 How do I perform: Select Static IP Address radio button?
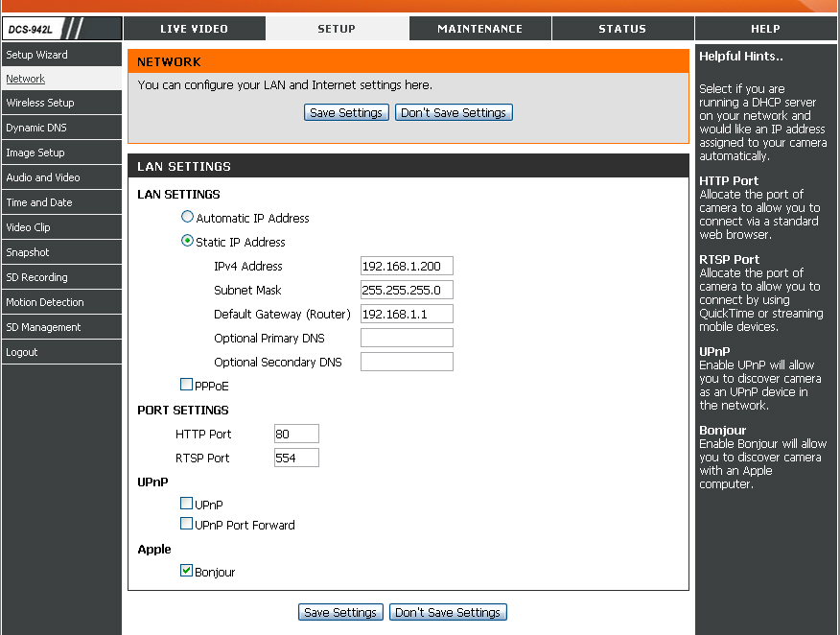coord(187,242)
